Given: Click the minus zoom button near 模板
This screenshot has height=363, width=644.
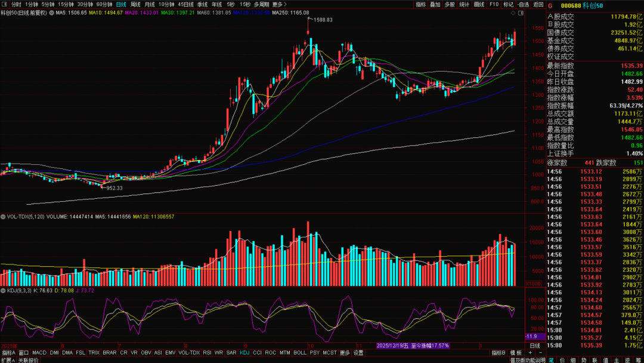Looking at the screenshot, I should 539,353.
